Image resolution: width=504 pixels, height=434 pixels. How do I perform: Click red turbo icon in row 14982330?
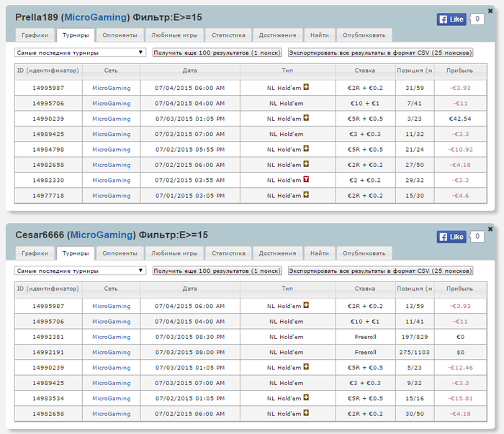click(306, 180)
